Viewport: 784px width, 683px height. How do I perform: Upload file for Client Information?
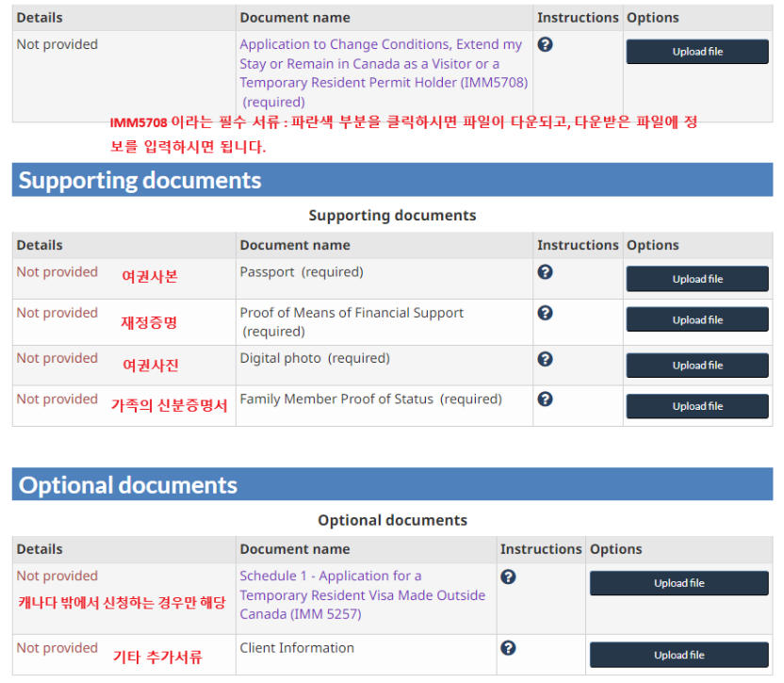pos(679,655)
